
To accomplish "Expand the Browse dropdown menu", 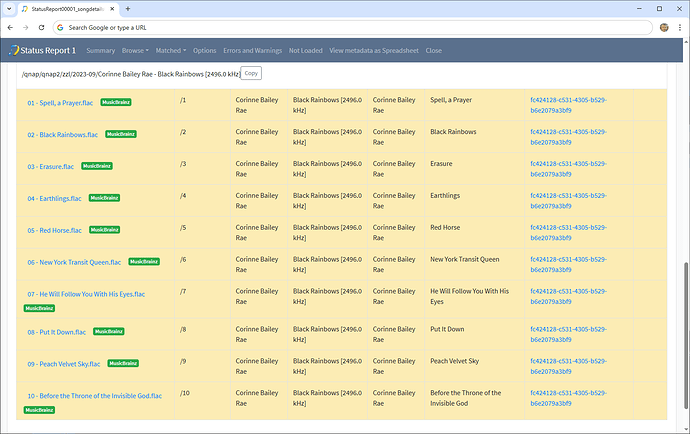I will [x=136, y=50].
